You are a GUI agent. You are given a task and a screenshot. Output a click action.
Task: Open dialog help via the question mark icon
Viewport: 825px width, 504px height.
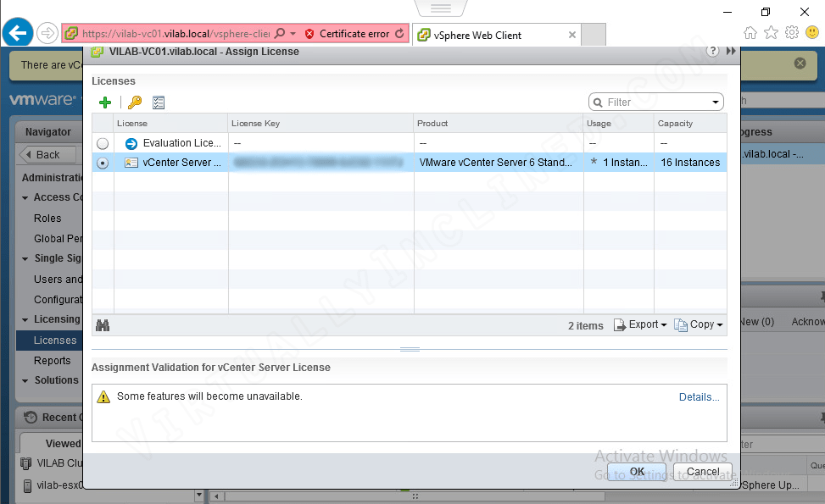pos(712,50)
